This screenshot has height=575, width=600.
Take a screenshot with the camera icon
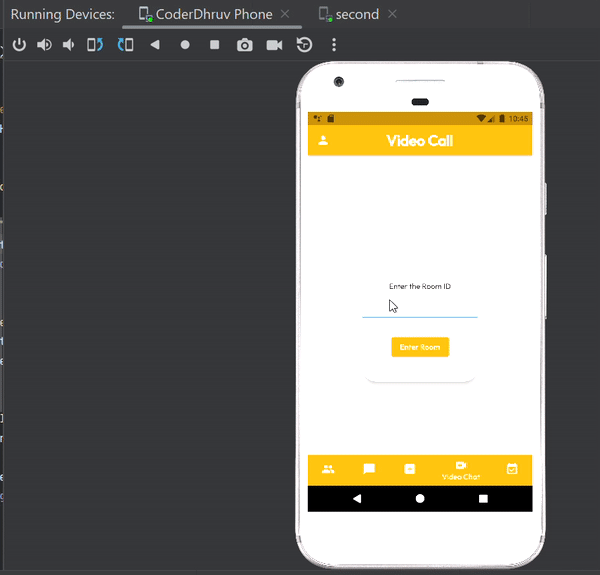point(245,45)
